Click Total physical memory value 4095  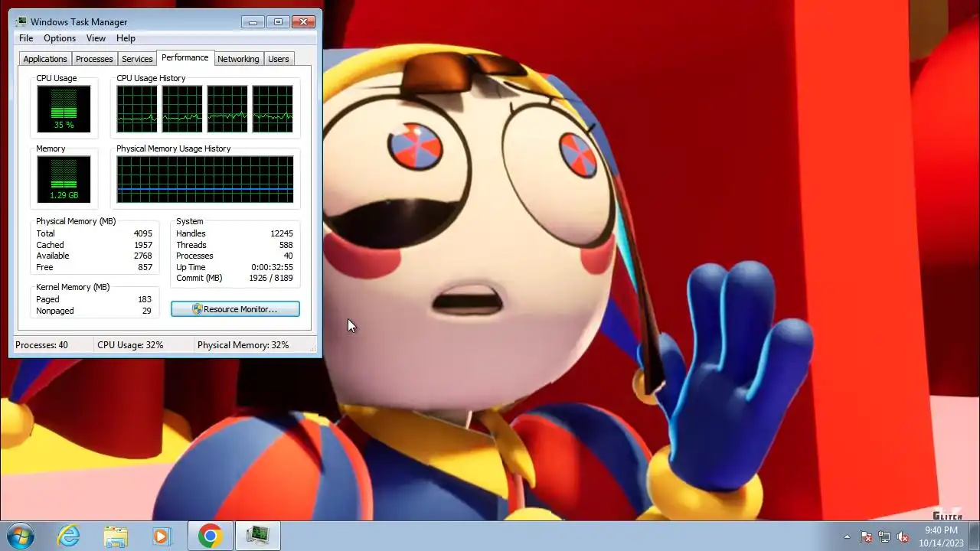point(142,233)
